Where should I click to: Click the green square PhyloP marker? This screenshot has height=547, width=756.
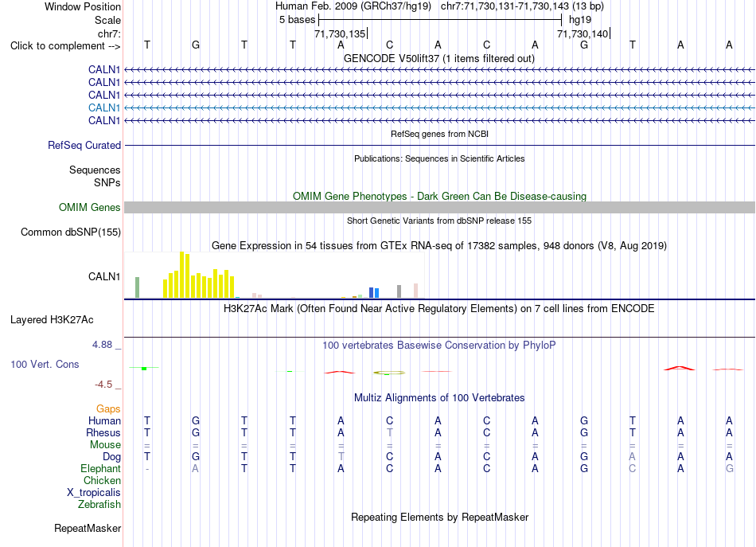pos(144,369)
